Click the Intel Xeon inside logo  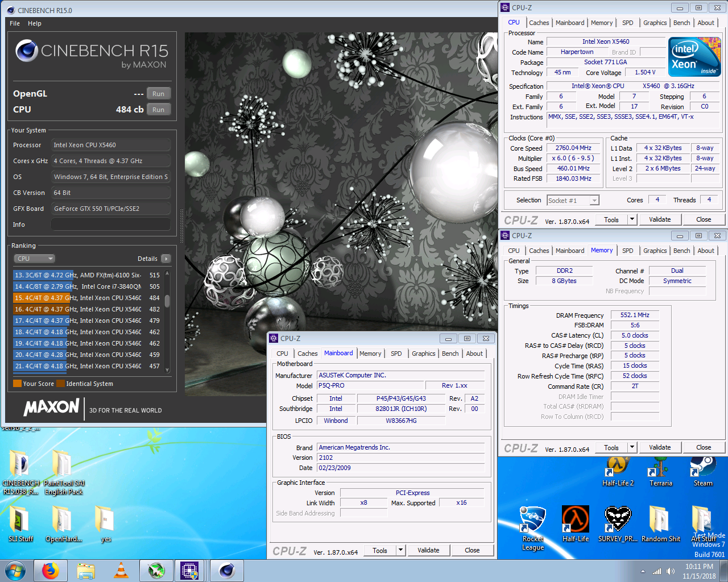(694, 57)
